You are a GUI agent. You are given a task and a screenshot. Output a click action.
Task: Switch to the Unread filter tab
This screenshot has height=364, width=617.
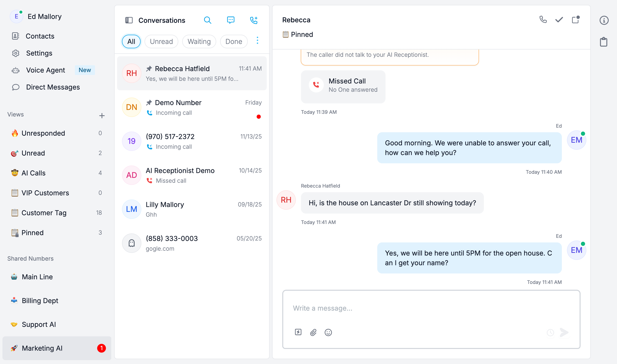coord(161,41)
